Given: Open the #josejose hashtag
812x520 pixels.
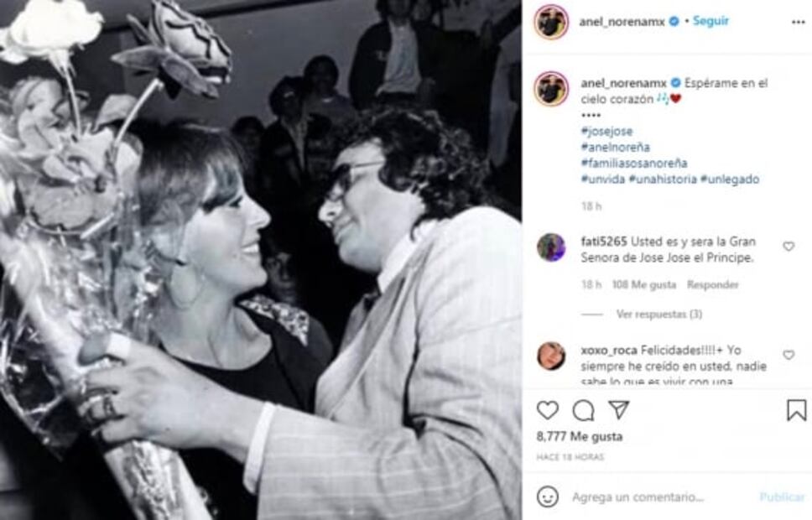Looking at the screenshot, I should tap(606, 132).
